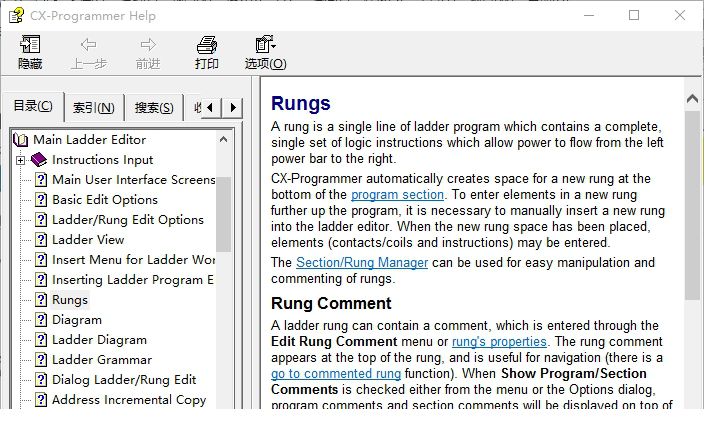
Task: Switch to the Index (索引) tab
Action: click(x=94, y=108)
